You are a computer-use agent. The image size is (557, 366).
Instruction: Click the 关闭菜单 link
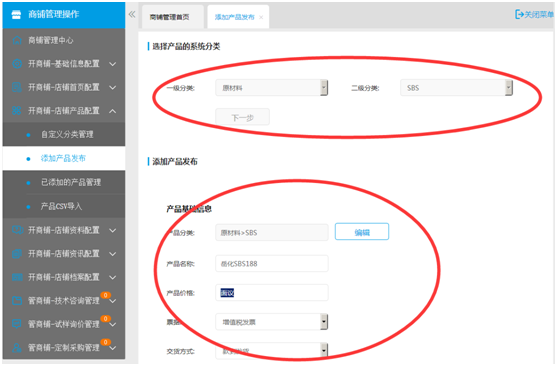click(x=534, y=15)
